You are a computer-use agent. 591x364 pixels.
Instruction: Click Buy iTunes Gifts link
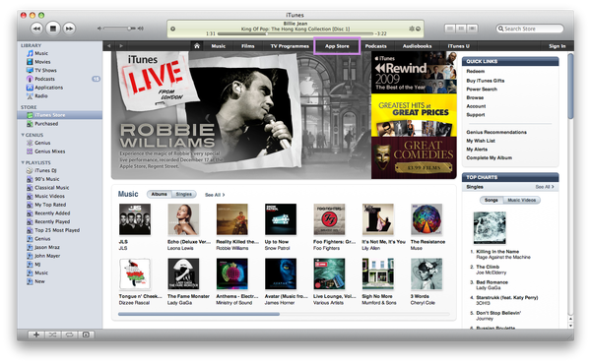click(x=485, y=81)
